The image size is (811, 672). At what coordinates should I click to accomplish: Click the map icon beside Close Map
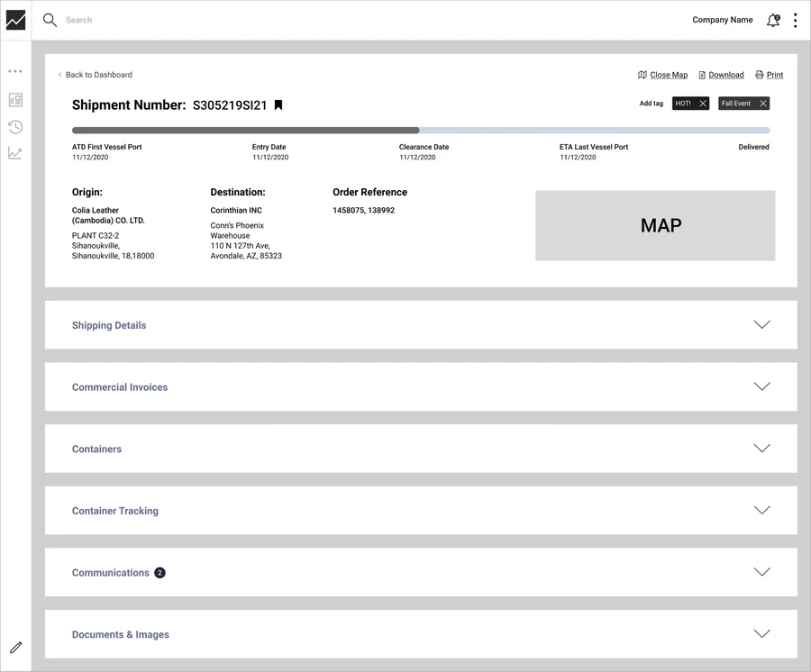point(642,75)
